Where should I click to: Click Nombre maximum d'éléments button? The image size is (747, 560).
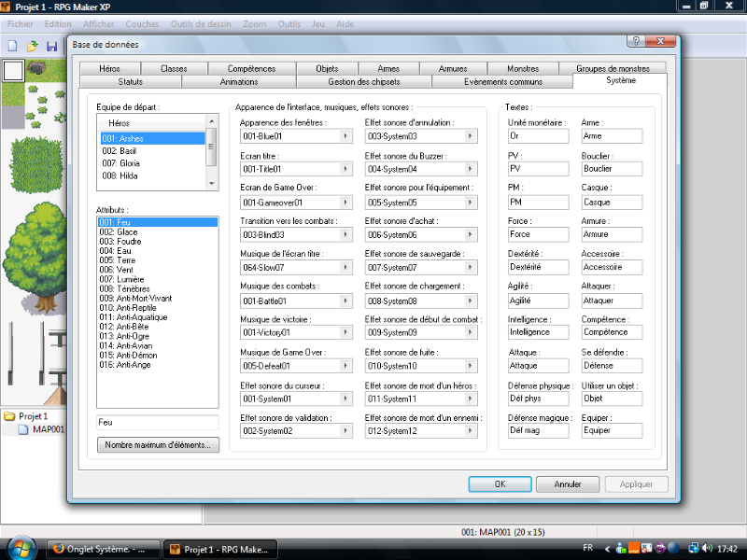point(158,445)
